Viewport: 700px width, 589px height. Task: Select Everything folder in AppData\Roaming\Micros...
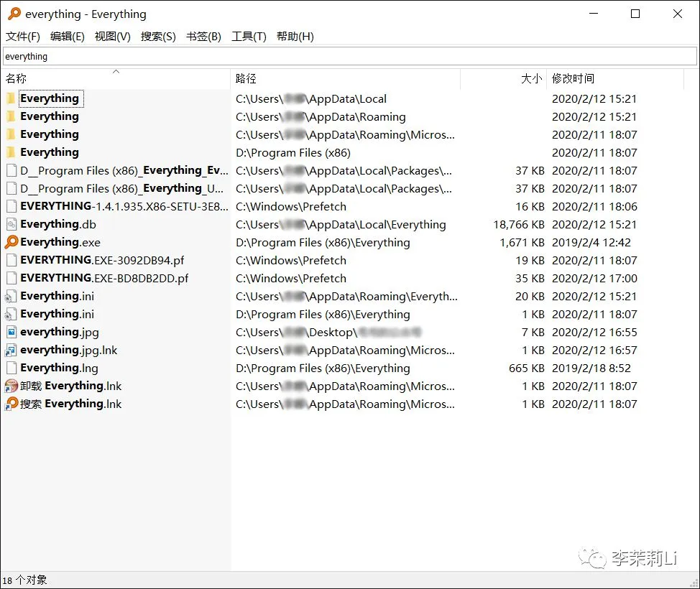pos(50,134)
